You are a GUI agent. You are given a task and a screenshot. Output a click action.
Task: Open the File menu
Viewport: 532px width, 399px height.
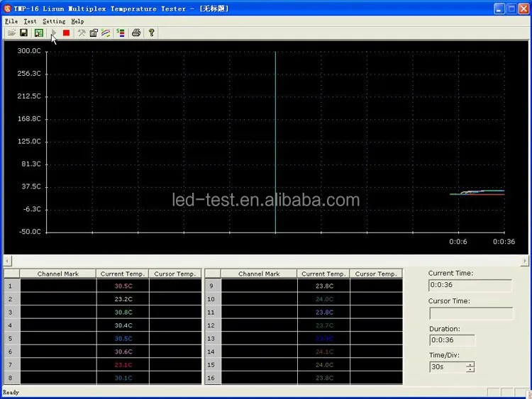tap(11, 21)
